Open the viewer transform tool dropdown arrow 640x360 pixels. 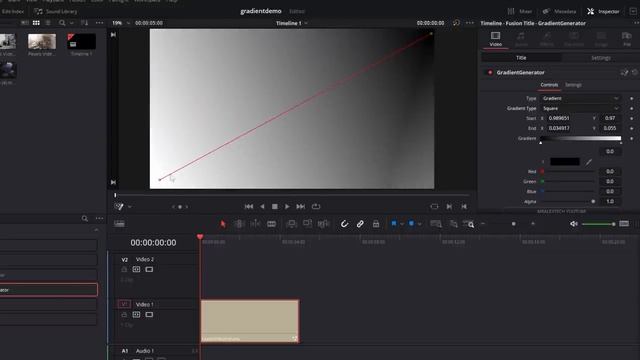pyautogui.click(x=130, y=207)
